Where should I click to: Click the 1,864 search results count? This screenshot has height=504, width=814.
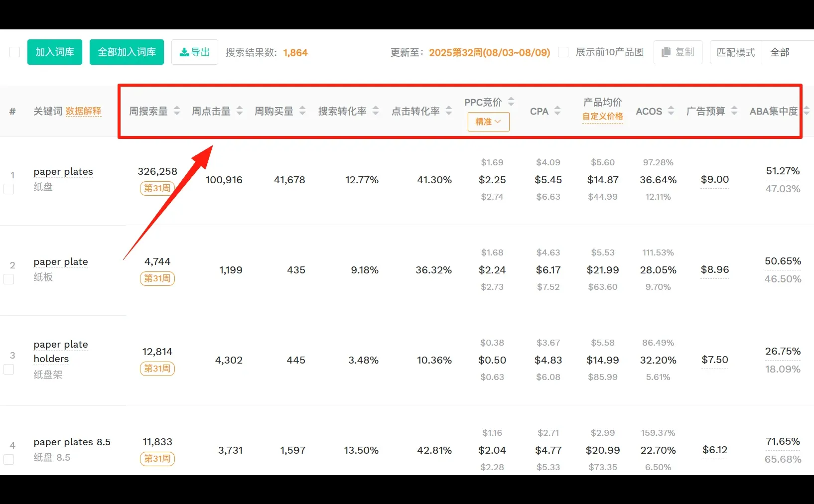coord(295,52)
